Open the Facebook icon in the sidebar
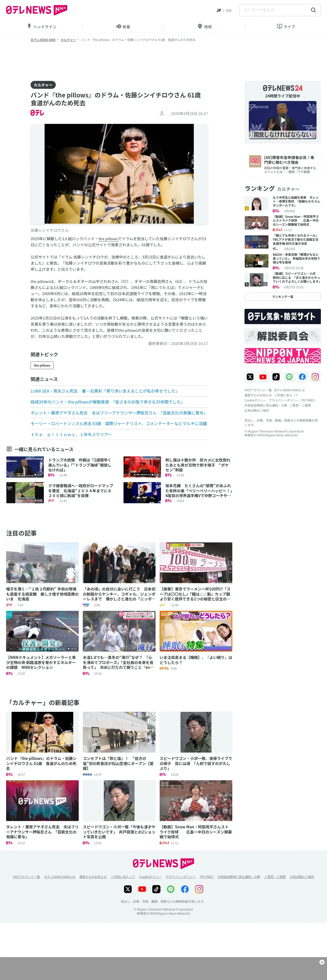The height and width of the screenshot is (980, 327). (302, 377)
